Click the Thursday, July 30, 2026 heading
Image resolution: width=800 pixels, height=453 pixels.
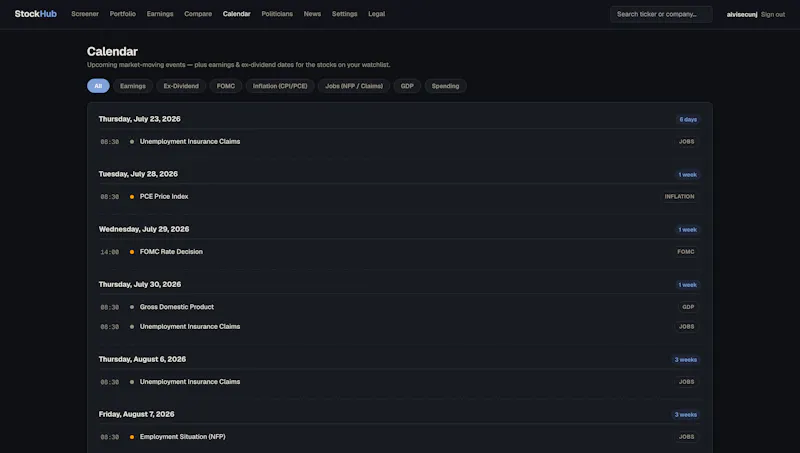click(x=140, y=284)
